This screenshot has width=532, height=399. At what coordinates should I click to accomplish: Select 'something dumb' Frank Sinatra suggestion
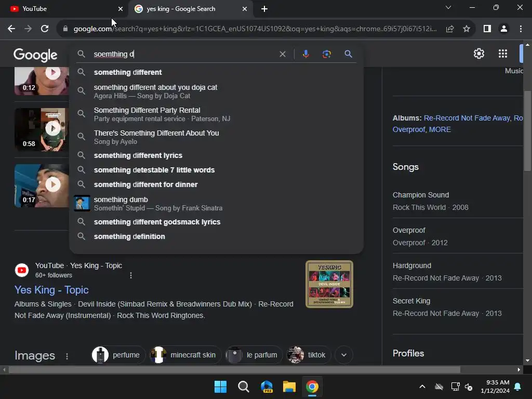[216, 203]
